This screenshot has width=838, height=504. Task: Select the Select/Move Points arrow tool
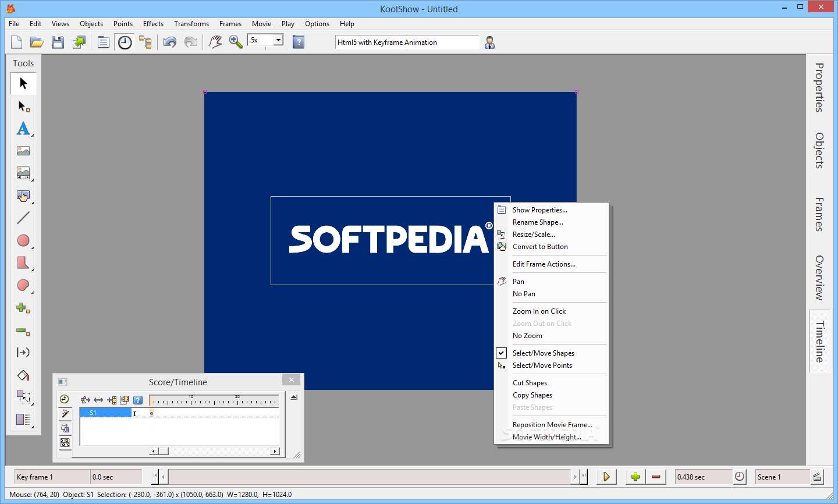point(23,107)
